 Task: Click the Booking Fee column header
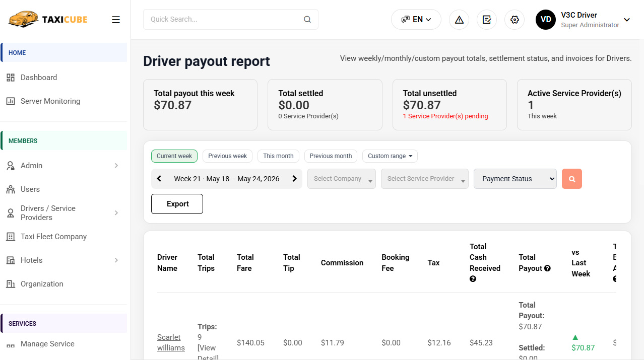pos(396,263)
